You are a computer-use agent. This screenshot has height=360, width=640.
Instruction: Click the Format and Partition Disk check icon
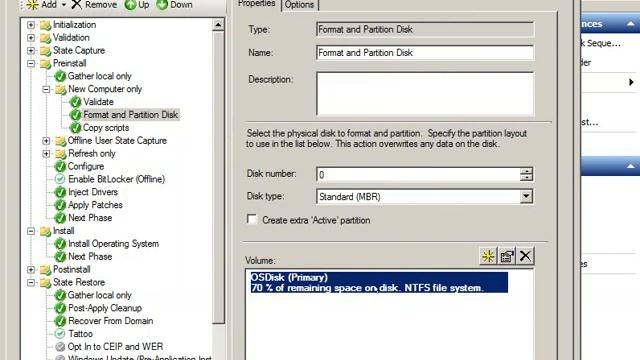coord(76,115)
